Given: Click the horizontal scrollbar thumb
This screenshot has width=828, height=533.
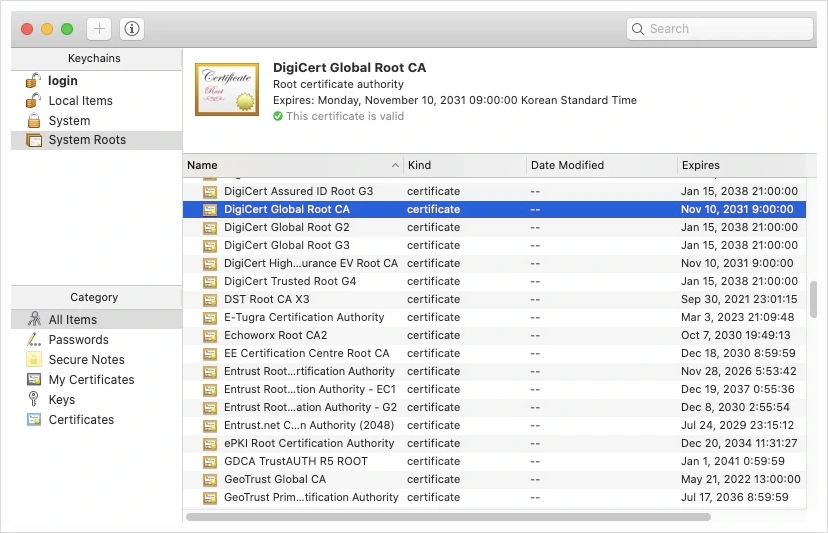Looking at the screenshot, I should click(448, 517).
